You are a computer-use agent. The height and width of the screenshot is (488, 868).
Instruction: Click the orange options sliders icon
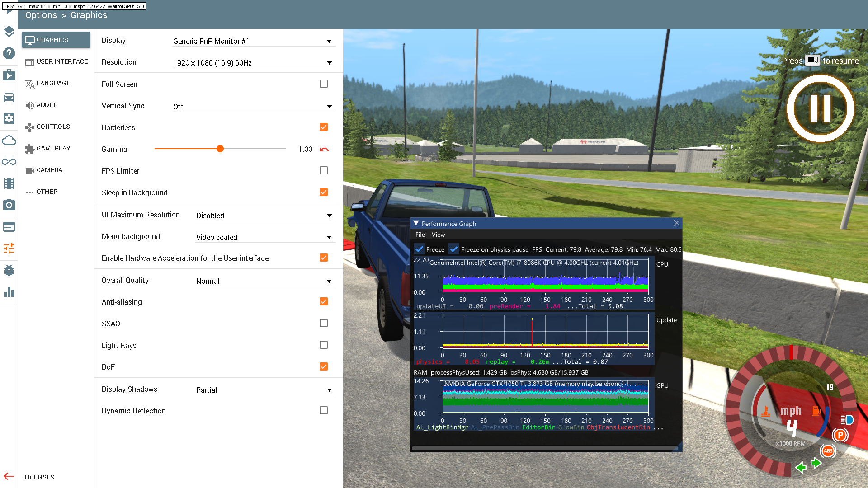[x=9, y=249]
